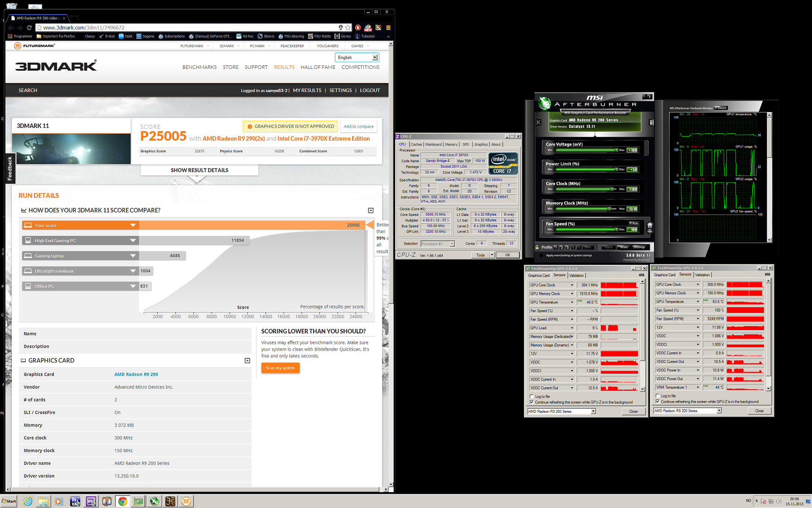Open Windows Media Player taskbar icon
The width and height of the screenshot is (812, 508).
coord(59,501)
